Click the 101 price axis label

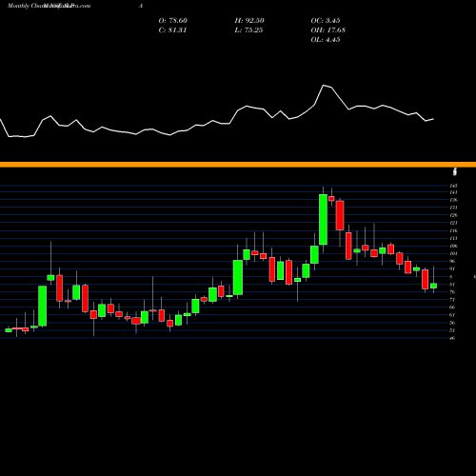pyautogui.click(x=454, y=253)
